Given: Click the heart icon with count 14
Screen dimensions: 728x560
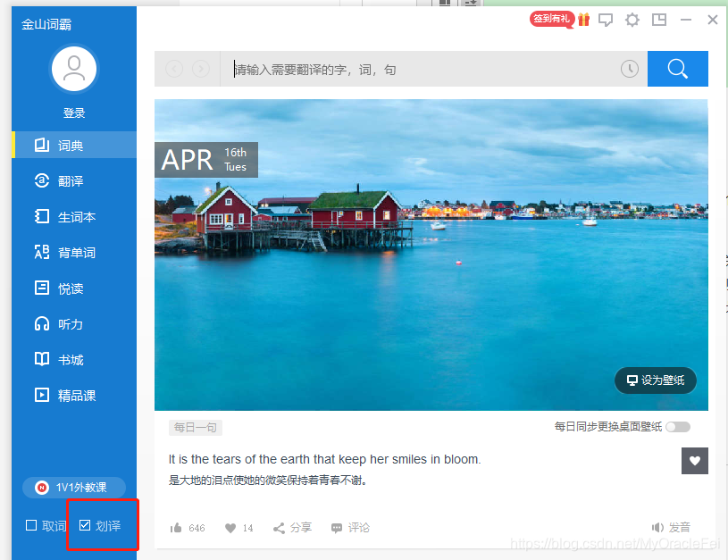Looking at the screenshot, I should coord(230,528).
